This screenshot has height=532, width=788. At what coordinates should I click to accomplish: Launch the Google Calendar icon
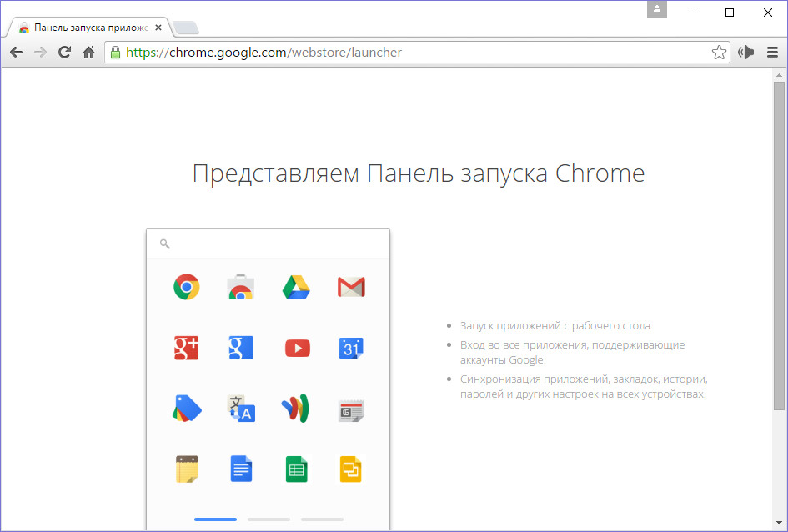pos(351,349)
